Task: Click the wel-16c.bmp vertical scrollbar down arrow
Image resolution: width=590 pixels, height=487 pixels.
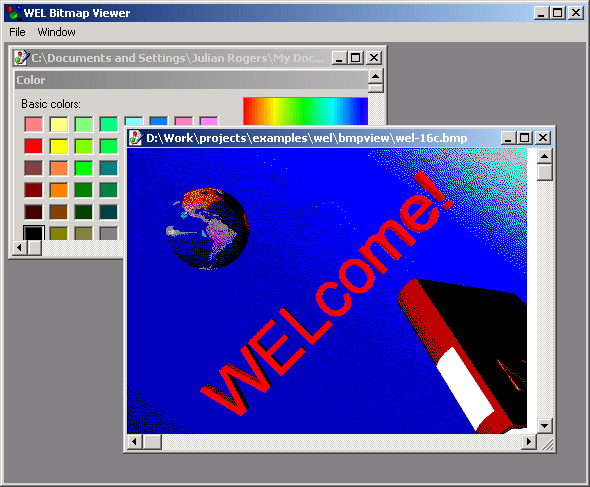Action: coord(544,426)
